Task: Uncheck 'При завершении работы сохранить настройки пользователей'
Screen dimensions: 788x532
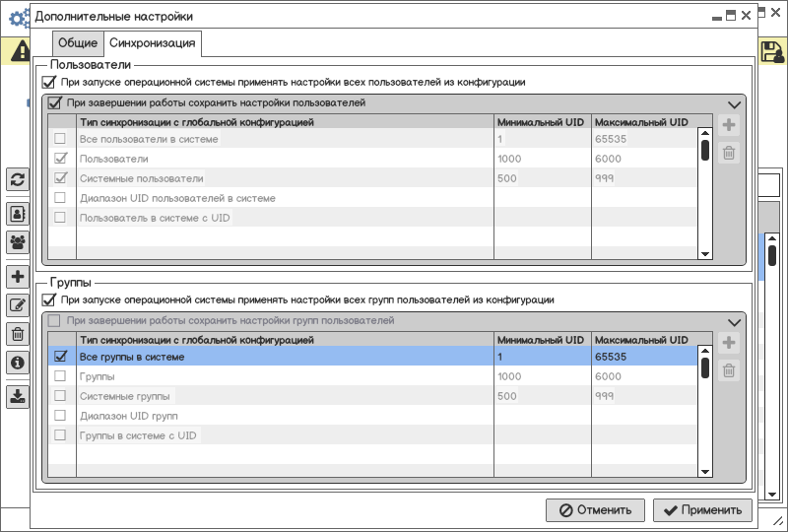Action: pos(55,102)
